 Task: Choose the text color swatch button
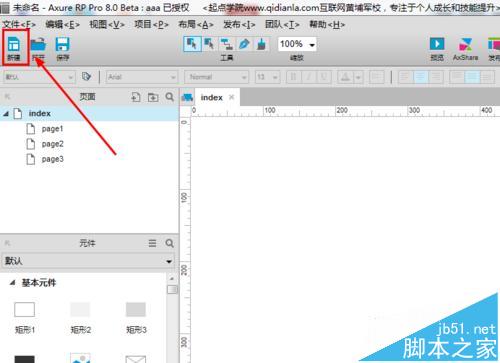[x=345, y=77]
